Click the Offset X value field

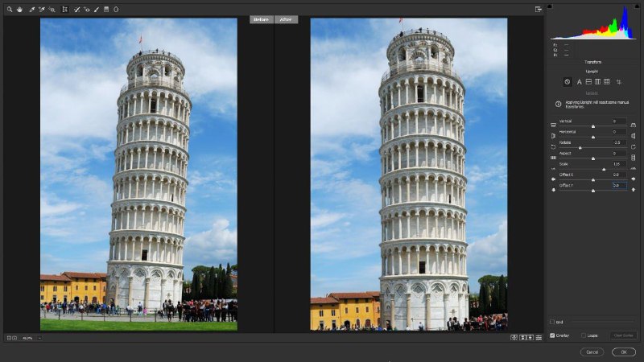coord(619,175)
